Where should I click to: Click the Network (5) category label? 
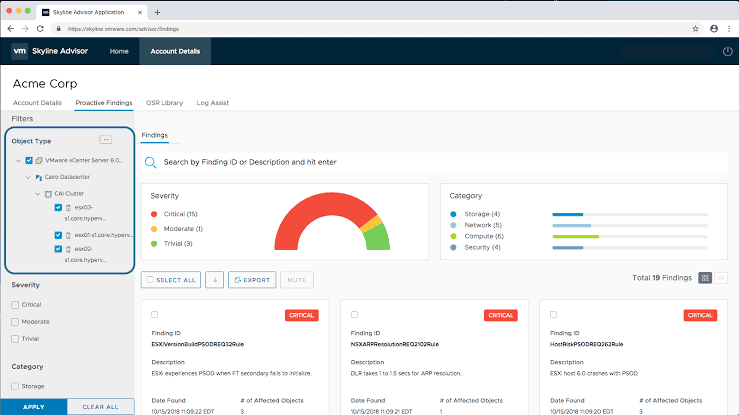483,225
